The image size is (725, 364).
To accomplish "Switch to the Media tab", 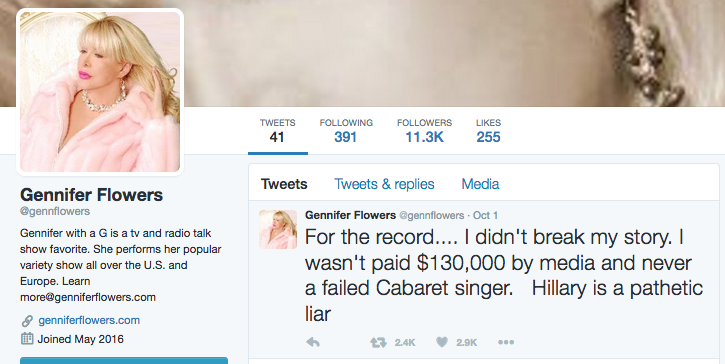I will point(480,184).
